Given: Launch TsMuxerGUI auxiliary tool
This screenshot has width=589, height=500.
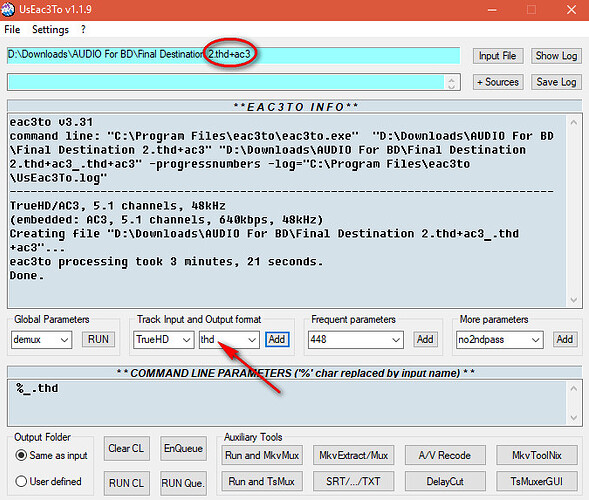Looking at the screenshot, I should coord(537,481).
